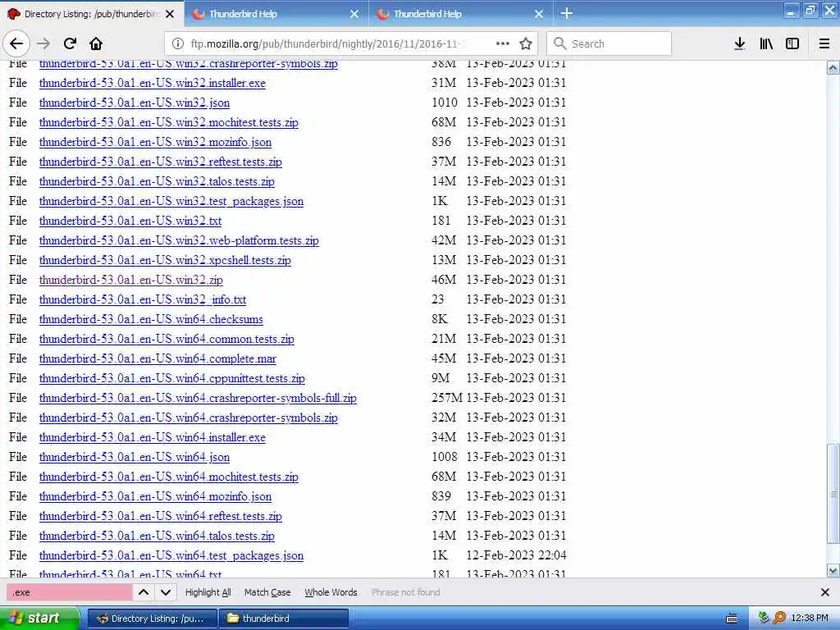The height and width of the screenshot is (630, 840).
Task: Download the win64.complete.mar file
Action: click(x=157, y=359)
